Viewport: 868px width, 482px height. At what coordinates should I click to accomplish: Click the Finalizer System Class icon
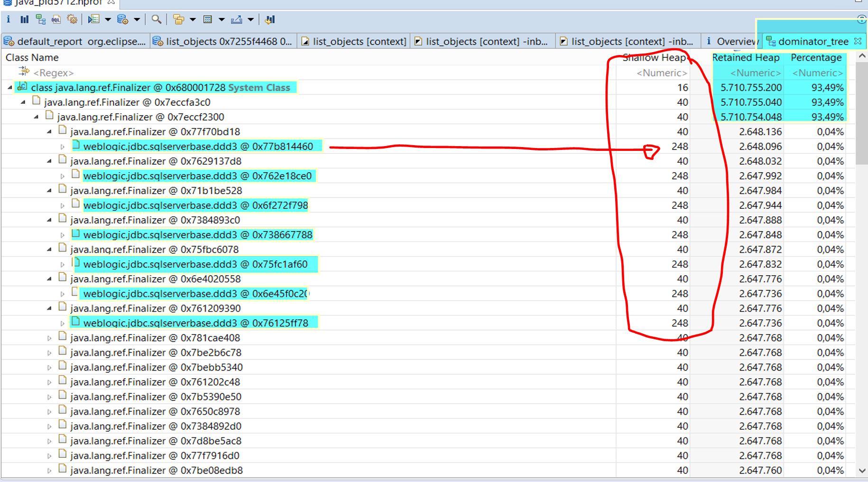[22, 87]
